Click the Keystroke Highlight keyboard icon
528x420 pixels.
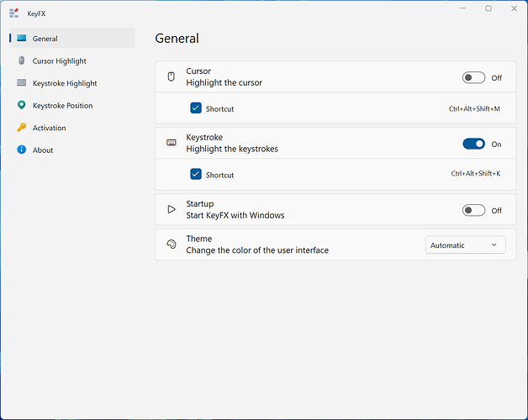pos(21,83)
